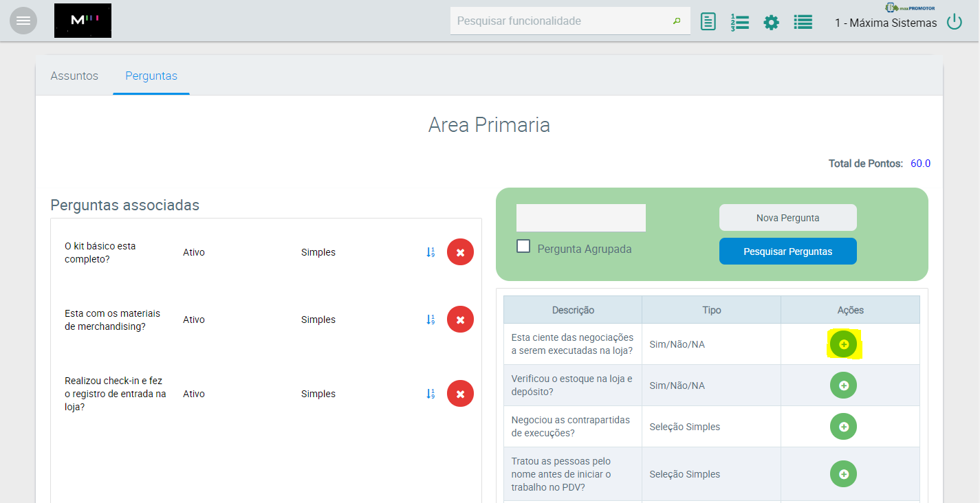This screenshot has height=503, width=980.
Task: Click 'Ativo' status of kit básico question
Action: click(194, 252)
